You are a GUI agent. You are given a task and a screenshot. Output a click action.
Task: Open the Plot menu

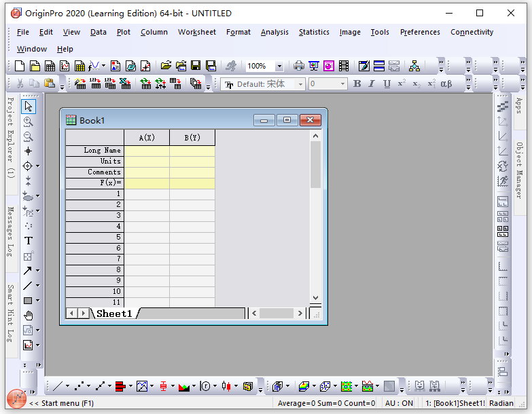pyautogui.click(x=124, y=32)
